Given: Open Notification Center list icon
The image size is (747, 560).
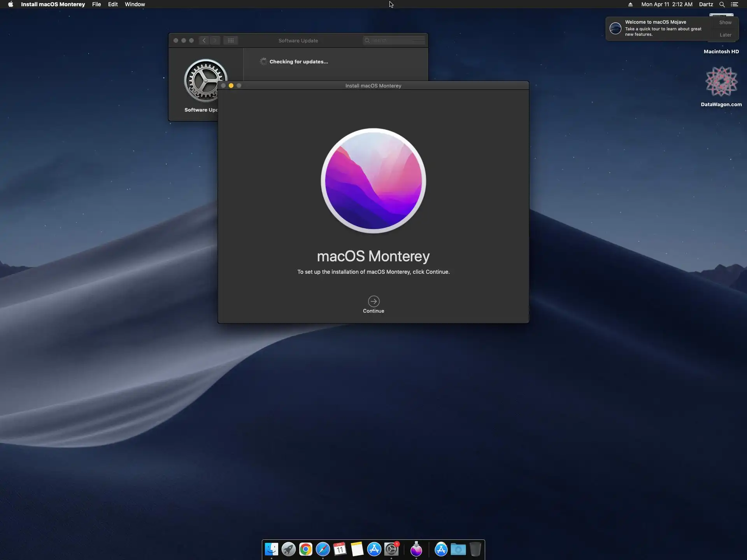Looking at the screenshot, I should [735, 4].
